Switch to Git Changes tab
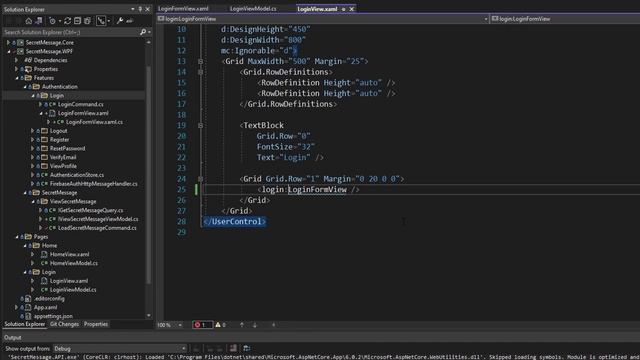The image size is (640, 360). point(64,324)
